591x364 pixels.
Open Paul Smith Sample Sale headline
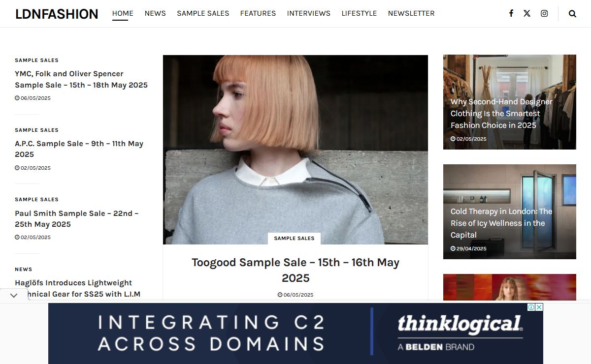click(x=77, y=219)
